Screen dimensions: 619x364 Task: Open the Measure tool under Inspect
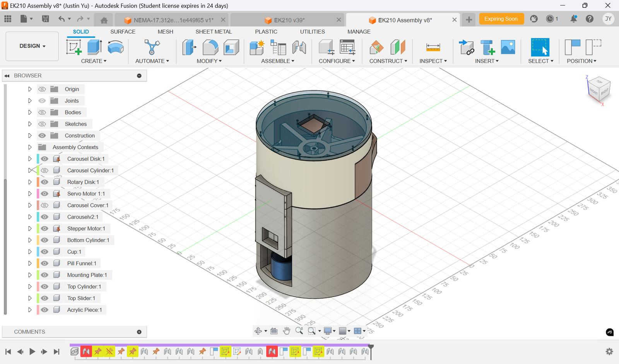point(433,47)
